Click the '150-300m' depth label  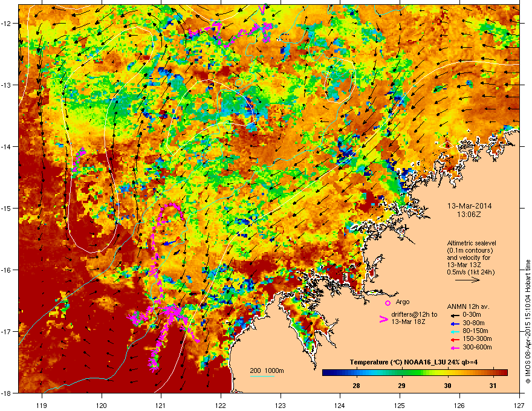[477, 338]
